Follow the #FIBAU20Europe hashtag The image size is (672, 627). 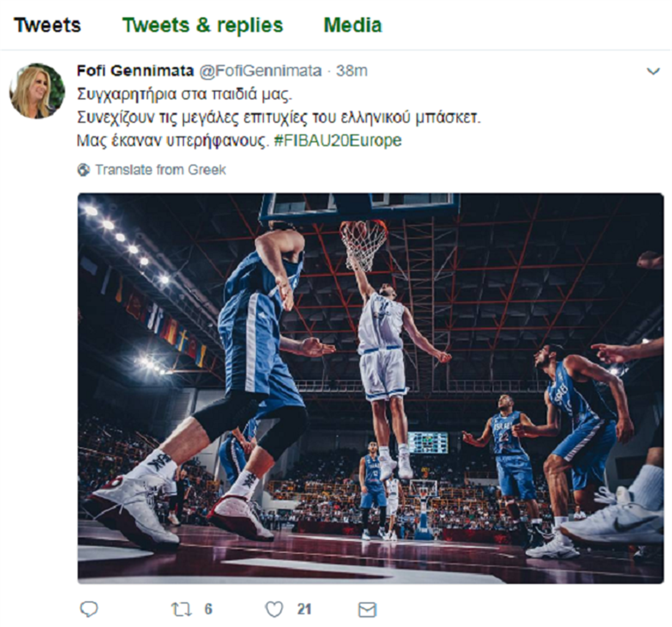(338, 141)
